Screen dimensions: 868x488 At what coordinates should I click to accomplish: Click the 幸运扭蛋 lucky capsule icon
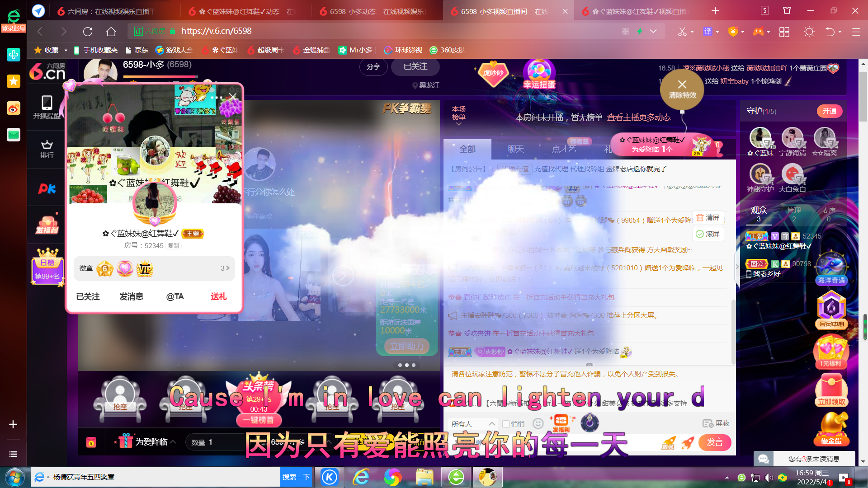click(539, 75)
